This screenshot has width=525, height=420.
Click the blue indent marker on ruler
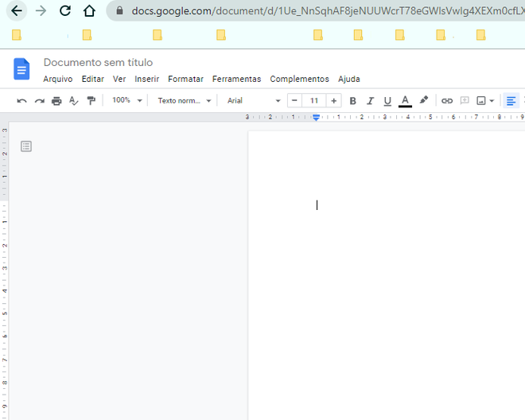316,117
